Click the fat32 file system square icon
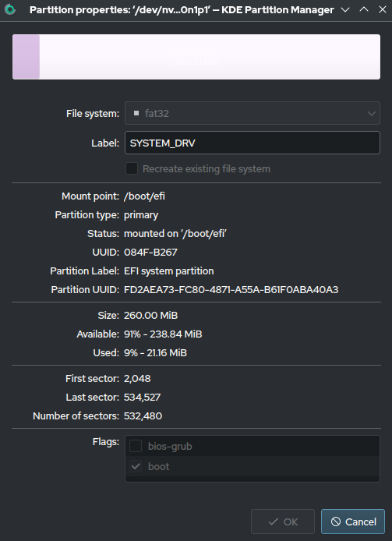Image resolution: width=392 pixels, height=541 pixels. pyautogui.click(x=136, y=113)
